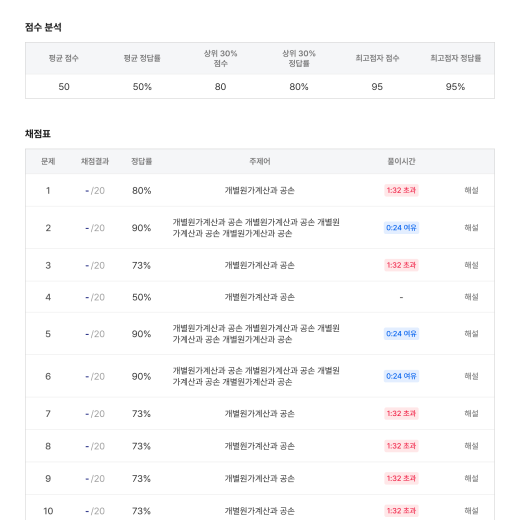Click the 풀이시간 column header
Viewport: 520px width, 520px height.
click(401, 161)
